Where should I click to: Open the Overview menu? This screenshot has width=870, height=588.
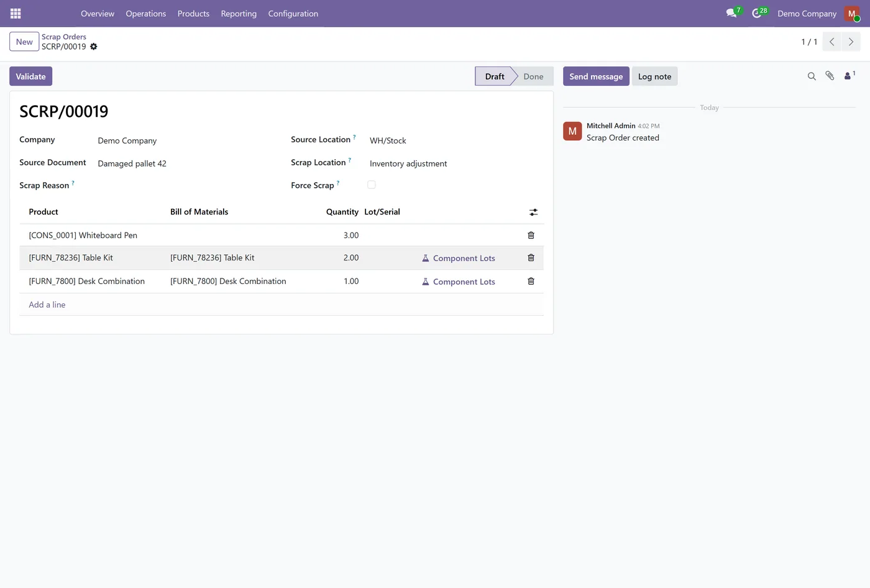(x=98, y=13)
